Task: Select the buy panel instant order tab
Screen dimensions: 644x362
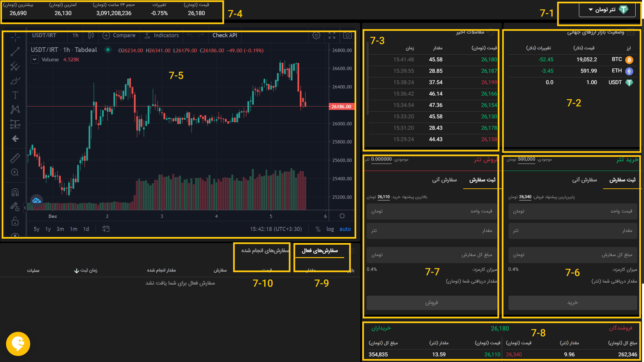Action: 584,180
